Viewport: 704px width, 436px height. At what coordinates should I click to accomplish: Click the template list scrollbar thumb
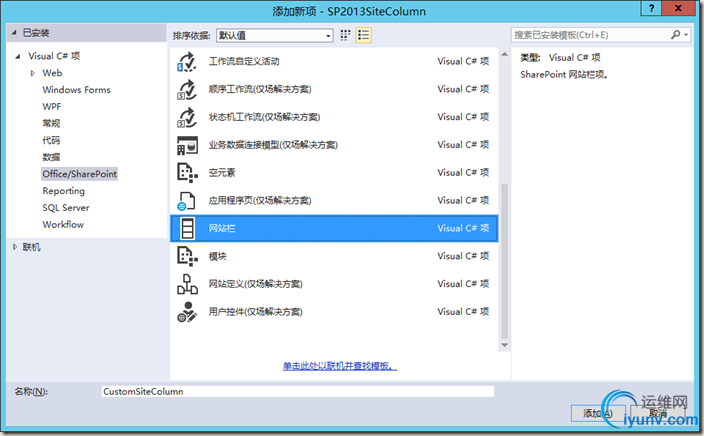click(x=505, y=261)
